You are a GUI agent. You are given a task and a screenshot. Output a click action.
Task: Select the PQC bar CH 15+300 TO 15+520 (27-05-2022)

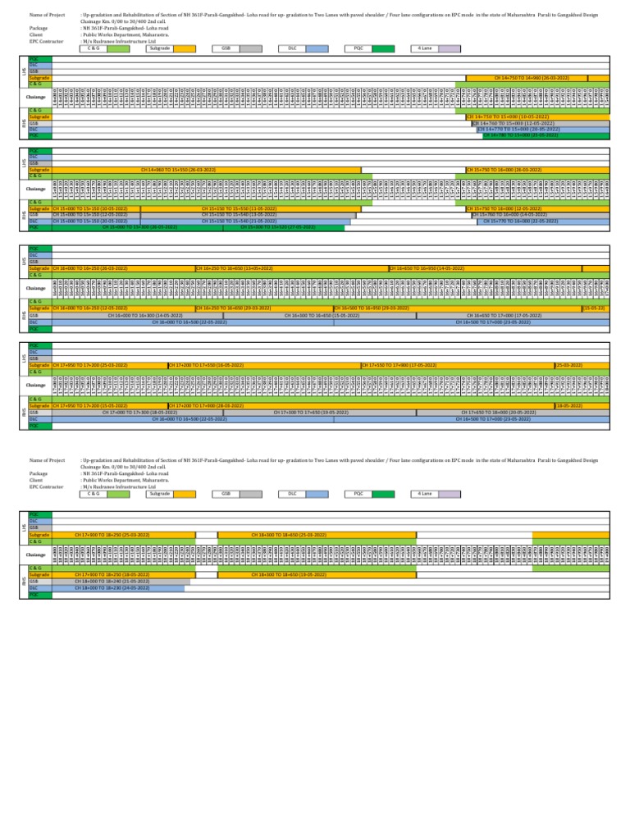coord(283,227)
